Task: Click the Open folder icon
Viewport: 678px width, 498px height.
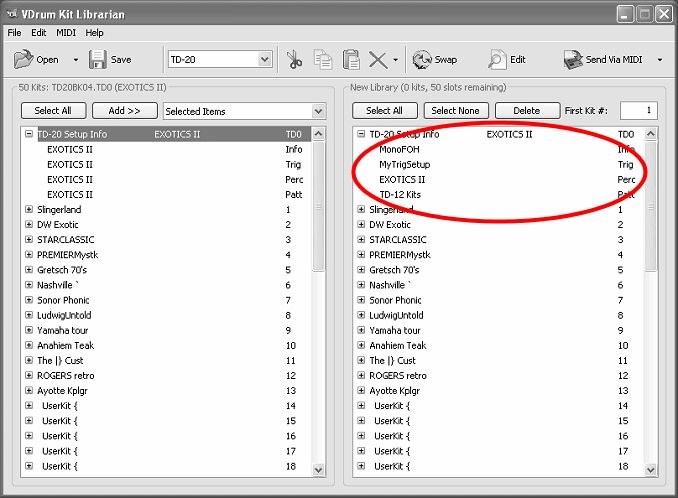Action: tap(24, 60)
